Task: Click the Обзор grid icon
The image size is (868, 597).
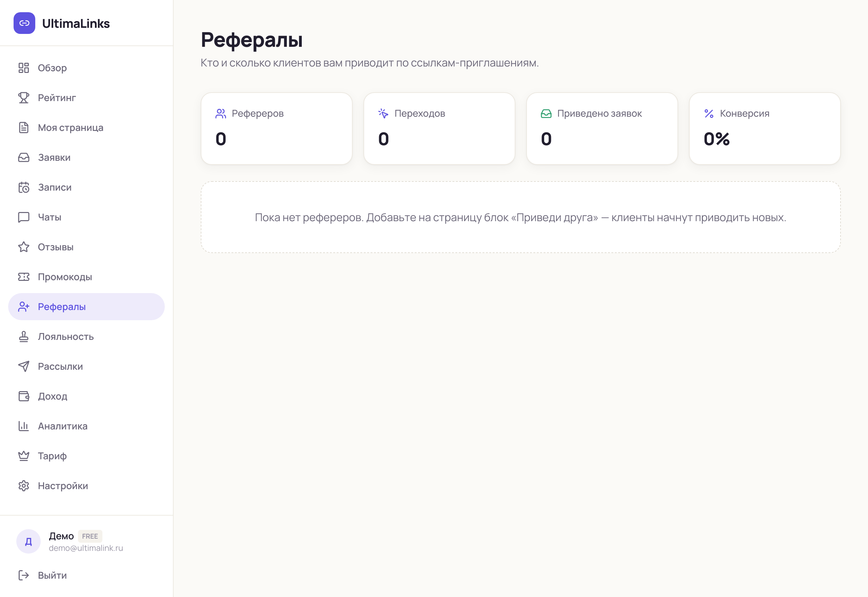Action: point(23,68)
